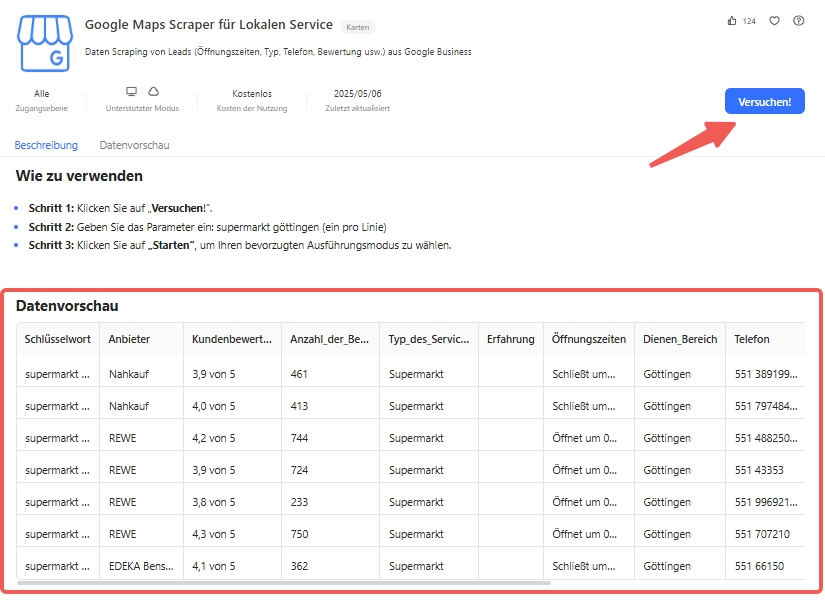Screen dimensions: 825x601
Task: Click the Versuchen! button
Action: point(764,102)
